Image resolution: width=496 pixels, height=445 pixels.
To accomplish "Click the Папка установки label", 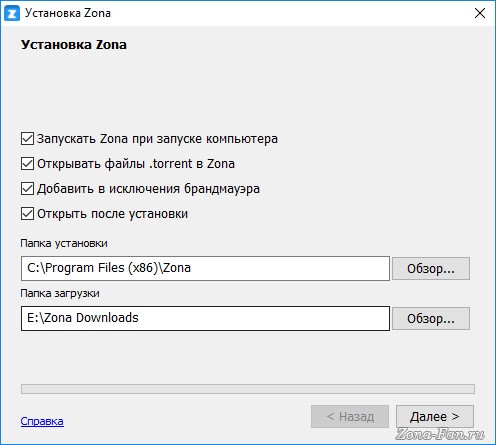I will click(x=64, y=243).
